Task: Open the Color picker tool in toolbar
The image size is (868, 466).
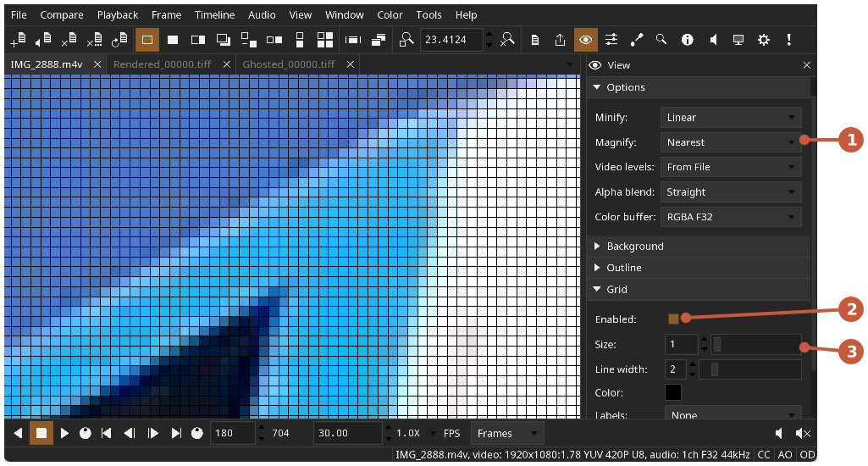Action: (637, 40)
